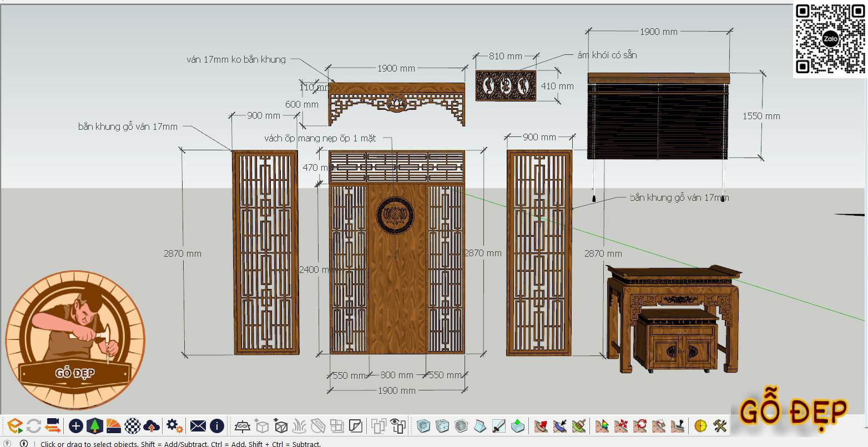Select the translucent blue cube solid tool
Viewport: 868px width, 447px height.
pyautogui.click(x=423, y=426)
